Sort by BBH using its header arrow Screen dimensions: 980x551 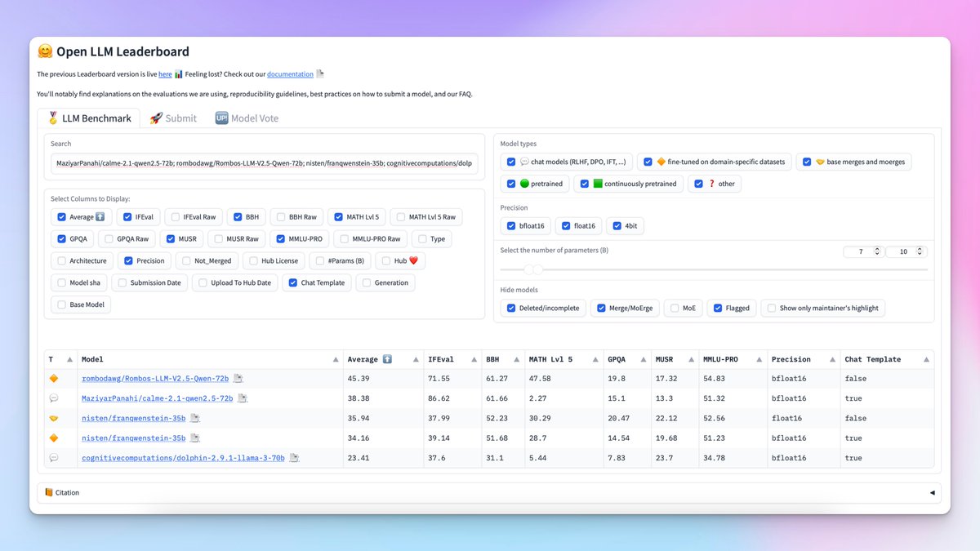click(517, 359)
